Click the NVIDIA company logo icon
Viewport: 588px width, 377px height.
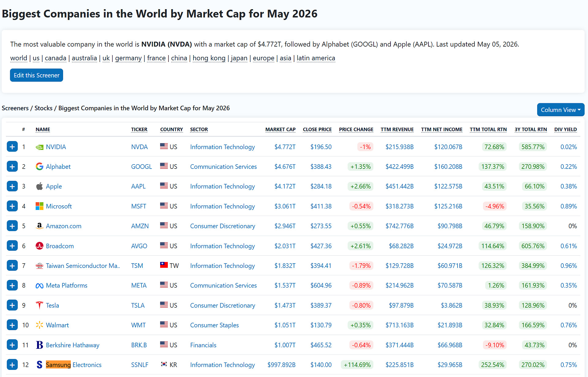(x=40, y=147)
